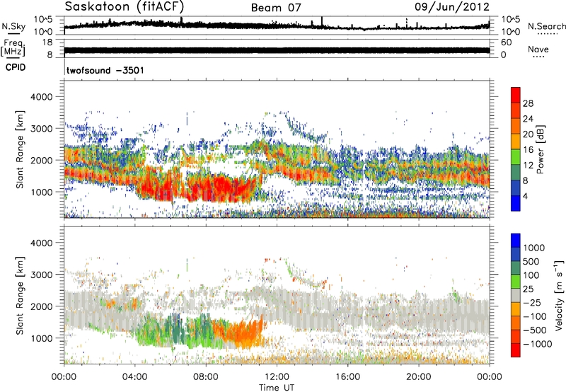Select the "Power [dB]" colorbar title
This screenshot has height=392, width=566.
pyautogui.click(x=541, y=149)
